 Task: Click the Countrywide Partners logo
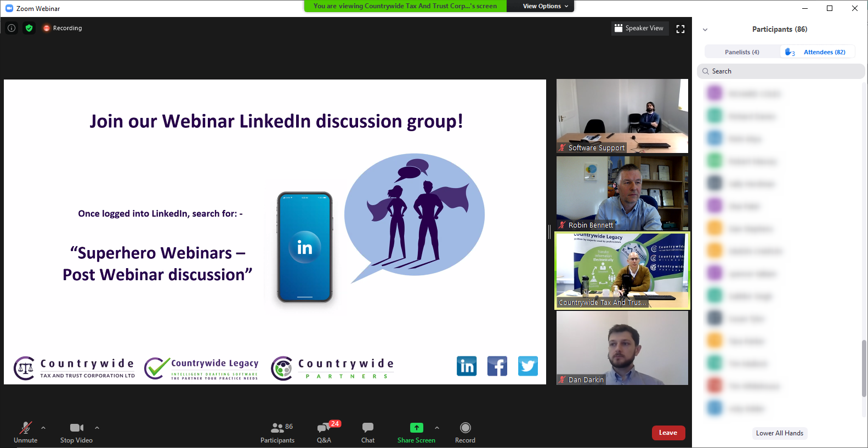coord(332,368)
